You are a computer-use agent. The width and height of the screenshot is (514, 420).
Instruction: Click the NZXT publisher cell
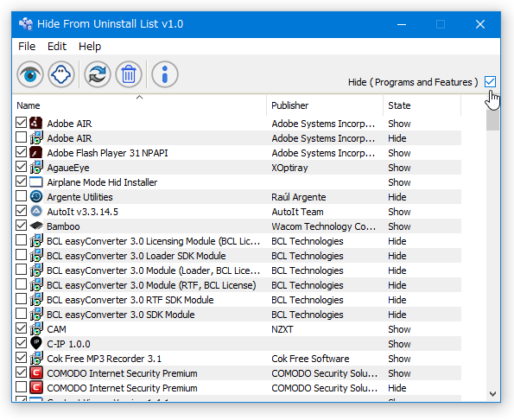[x=282, y=329]
